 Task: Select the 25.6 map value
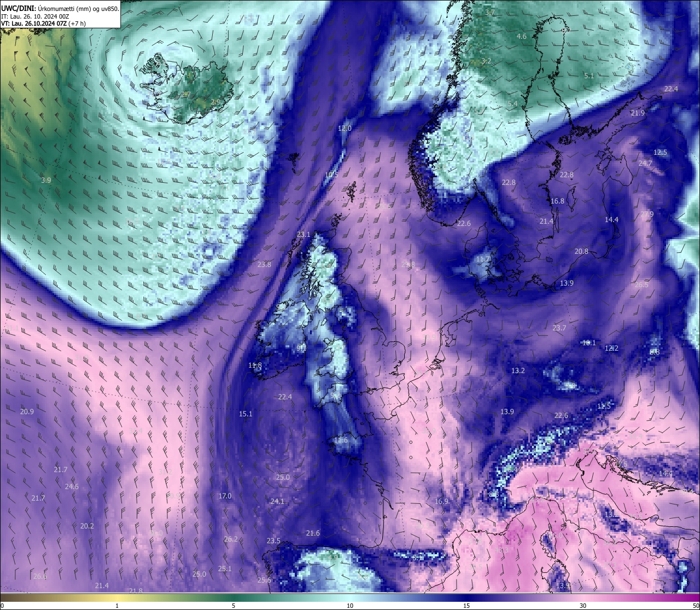264,580
